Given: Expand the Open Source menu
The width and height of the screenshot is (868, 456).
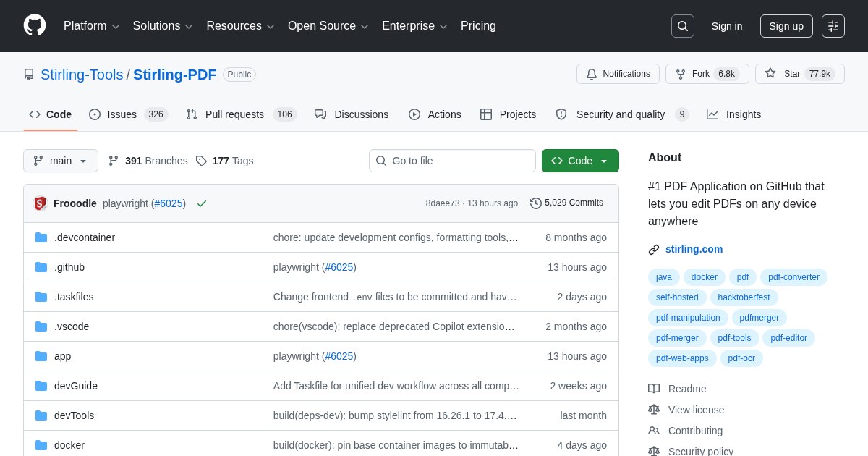Looking at the screenshot, I should 328,26.
